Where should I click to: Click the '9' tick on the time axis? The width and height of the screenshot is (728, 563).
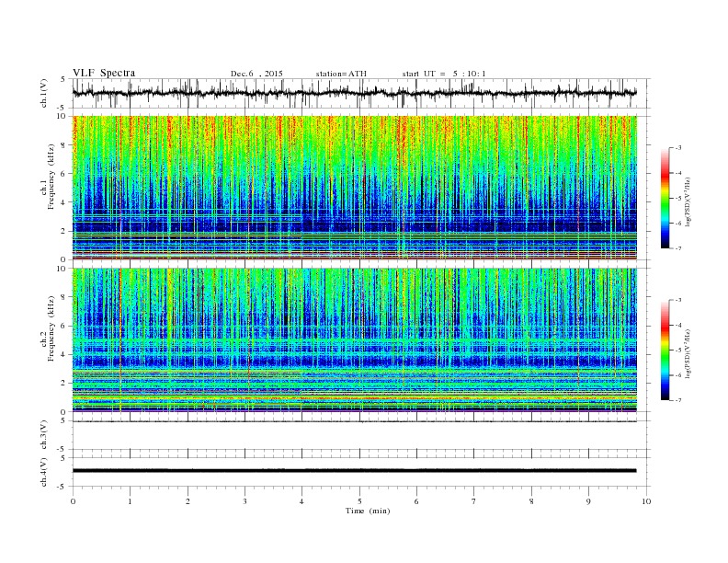[588, 501]
